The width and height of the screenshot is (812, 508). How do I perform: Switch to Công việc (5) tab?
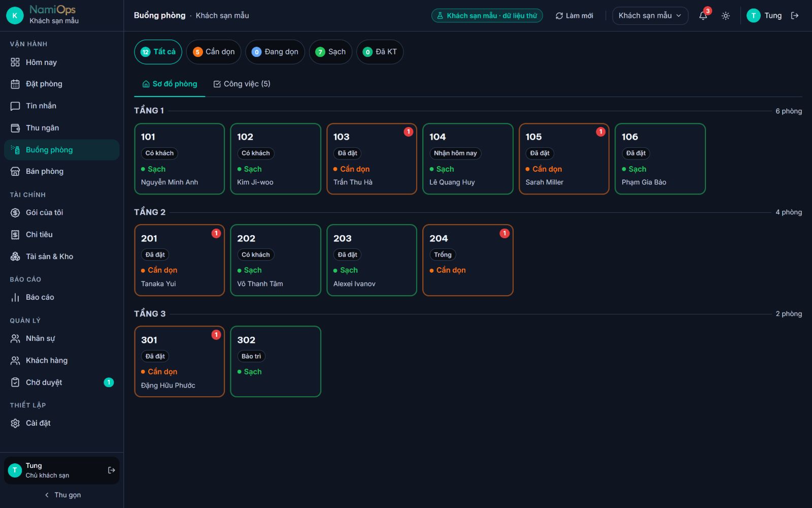coord(242,84)
